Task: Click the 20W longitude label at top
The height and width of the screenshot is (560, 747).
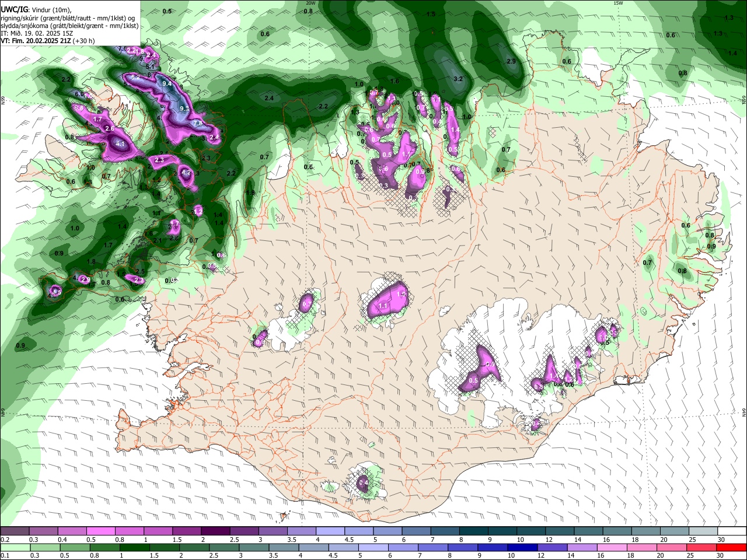Action: pyautogui.click(x=310, y=3)
